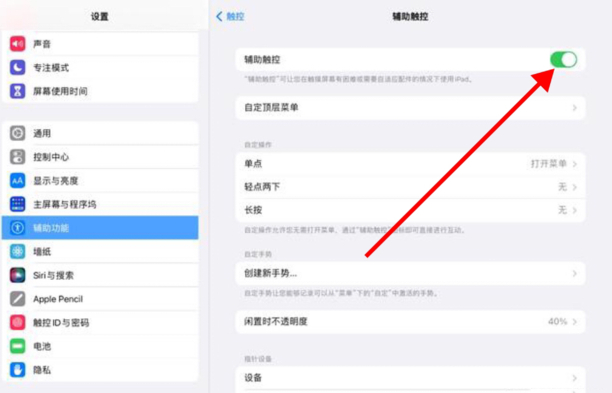Open the 设备 row
The image size is (612, 393).
tap(410, 378)
